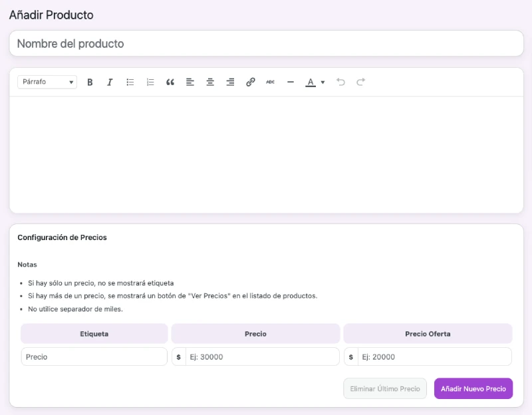This screenshot has width=532, height=415.
Task: Open the Párrafo paragraph style dropdown
Action: pos(47,81)
